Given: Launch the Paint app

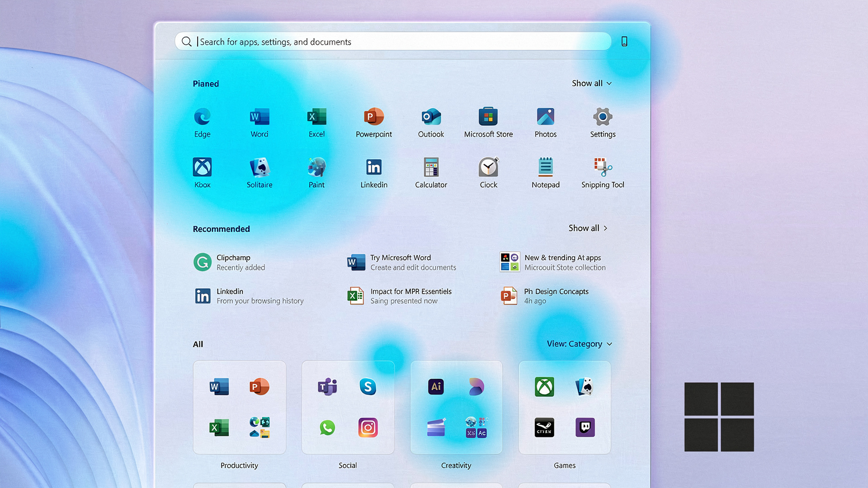Looking at the screenshot, I should tap(316, 168).
